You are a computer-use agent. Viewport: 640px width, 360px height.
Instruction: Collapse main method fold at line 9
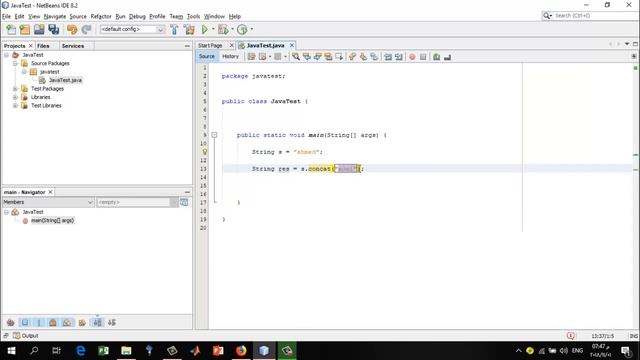point(214,135)
